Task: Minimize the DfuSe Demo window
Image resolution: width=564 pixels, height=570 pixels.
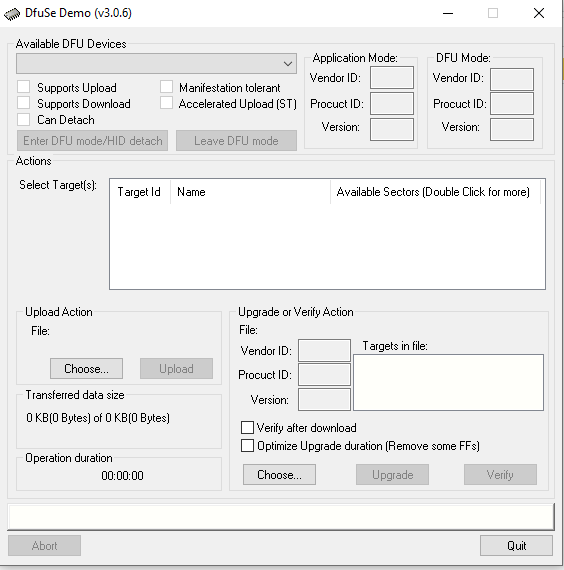Action: click(448, 13)
